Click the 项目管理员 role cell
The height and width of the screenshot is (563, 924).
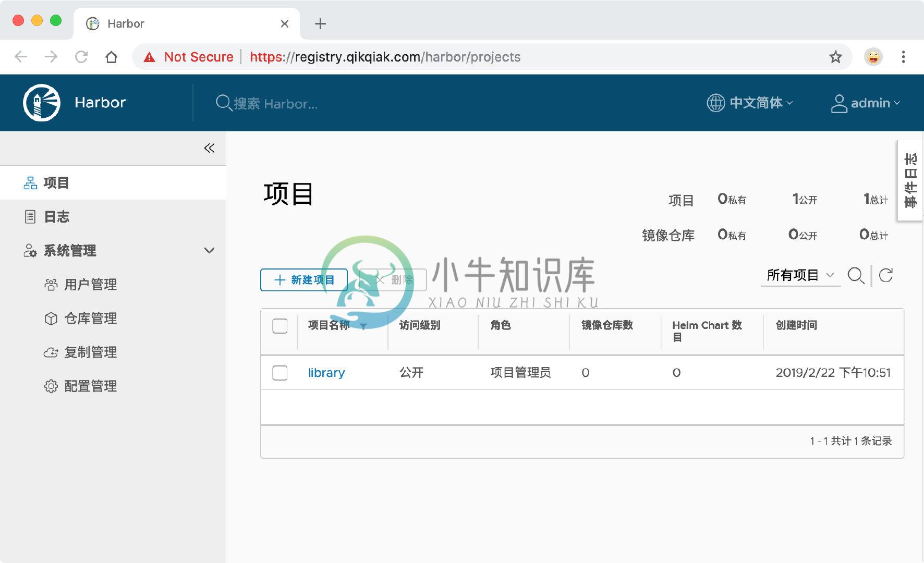[x=520, y=373]
